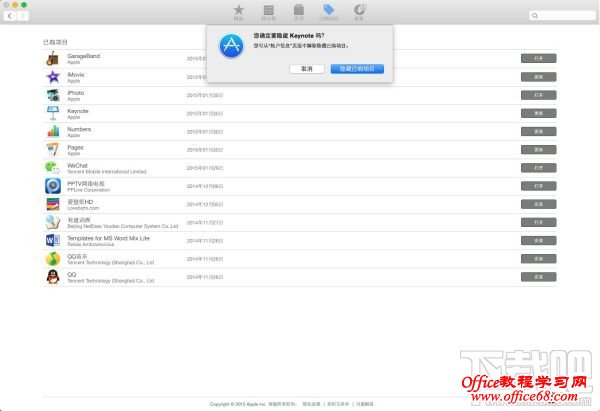Select the Pages app name
600x411 pixels.
75,147
